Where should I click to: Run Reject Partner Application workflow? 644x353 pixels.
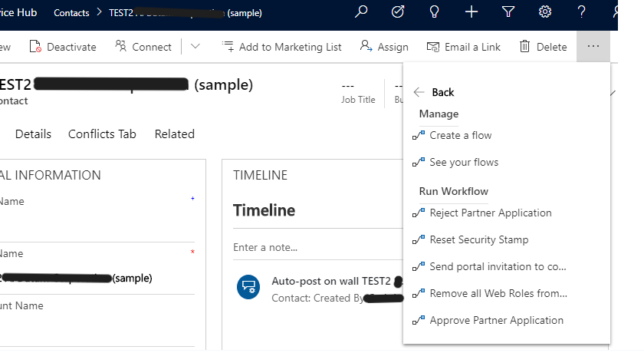(x=490, y=213)
